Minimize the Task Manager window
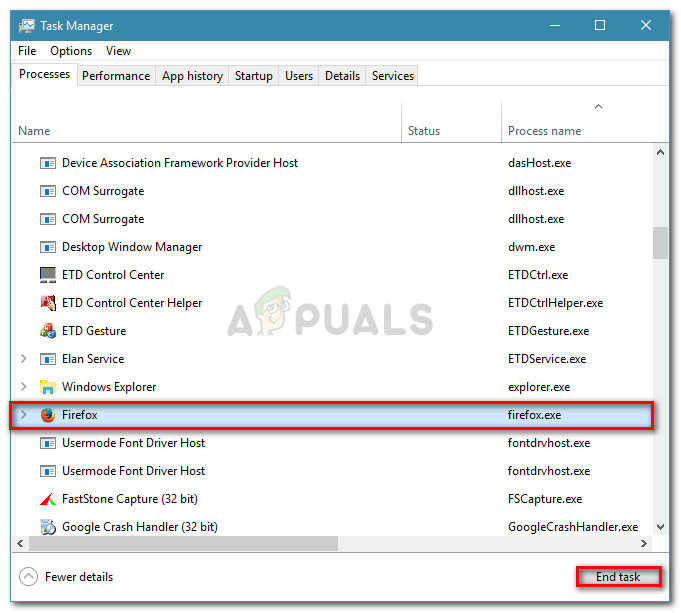Viewport: 681px width, 613px height. [555, 26]
